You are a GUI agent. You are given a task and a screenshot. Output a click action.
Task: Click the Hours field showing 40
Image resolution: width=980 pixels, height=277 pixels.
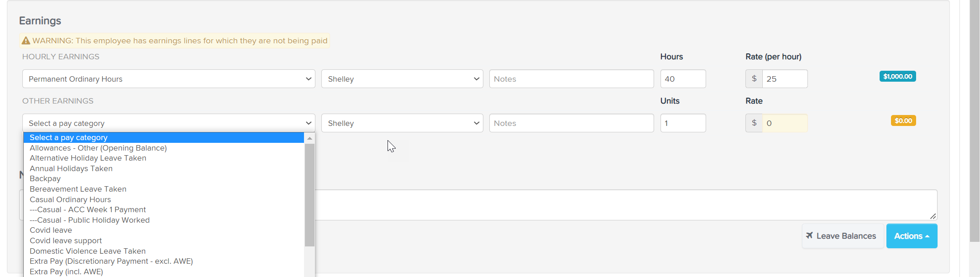point(682,79)
